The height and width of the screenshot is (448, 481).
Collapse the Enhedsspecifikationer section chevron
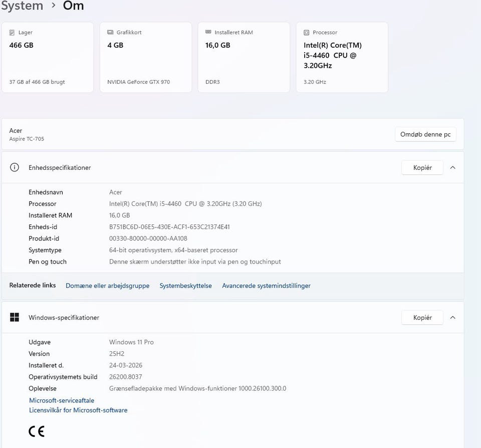click(x=452, y=167)
